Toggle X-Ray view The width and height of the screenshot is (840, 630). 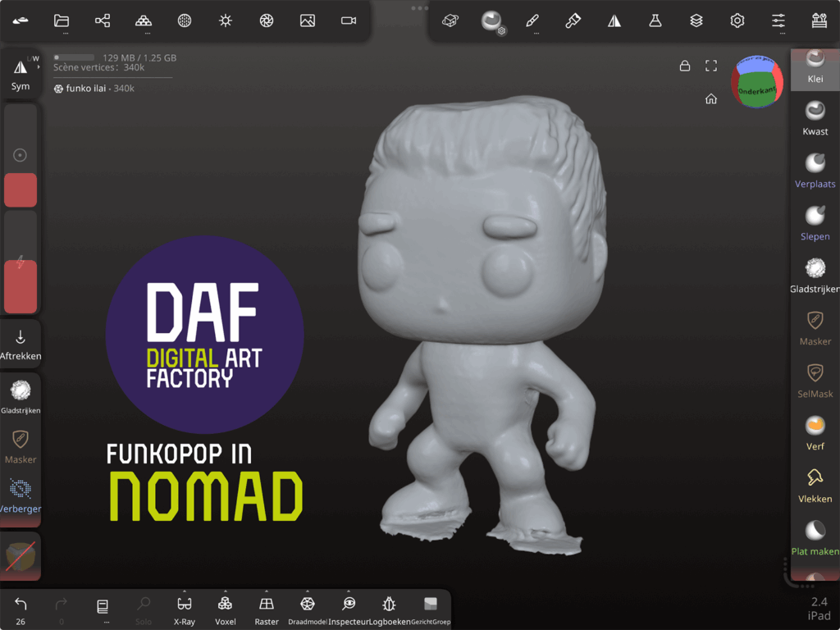tap(185, 610)
